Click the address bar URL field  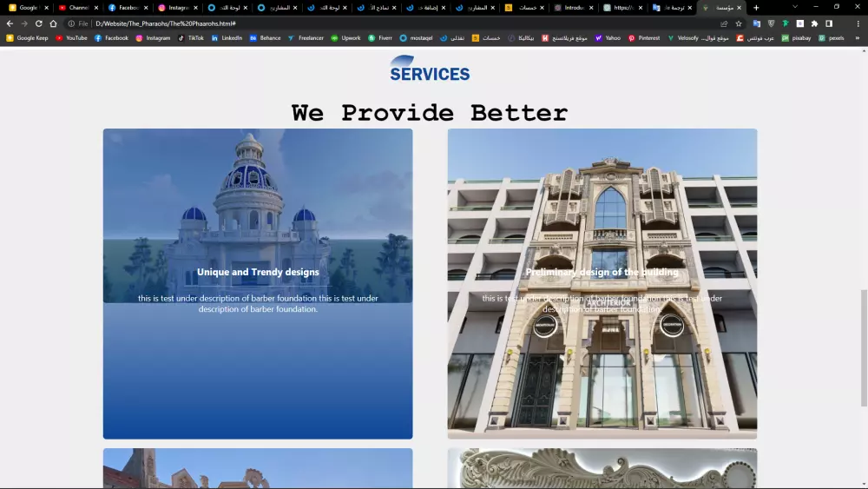(x=404, y=23)
